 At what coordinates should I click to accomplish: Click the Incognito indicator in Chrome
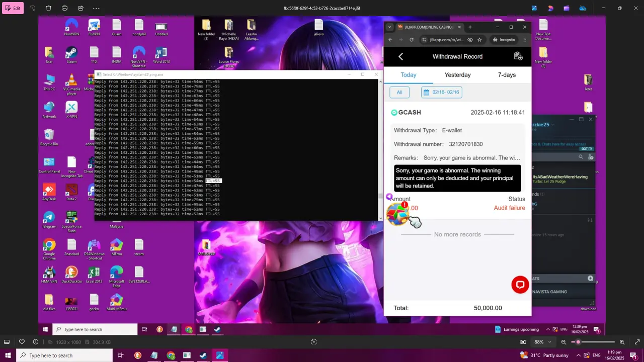[504, 40]
